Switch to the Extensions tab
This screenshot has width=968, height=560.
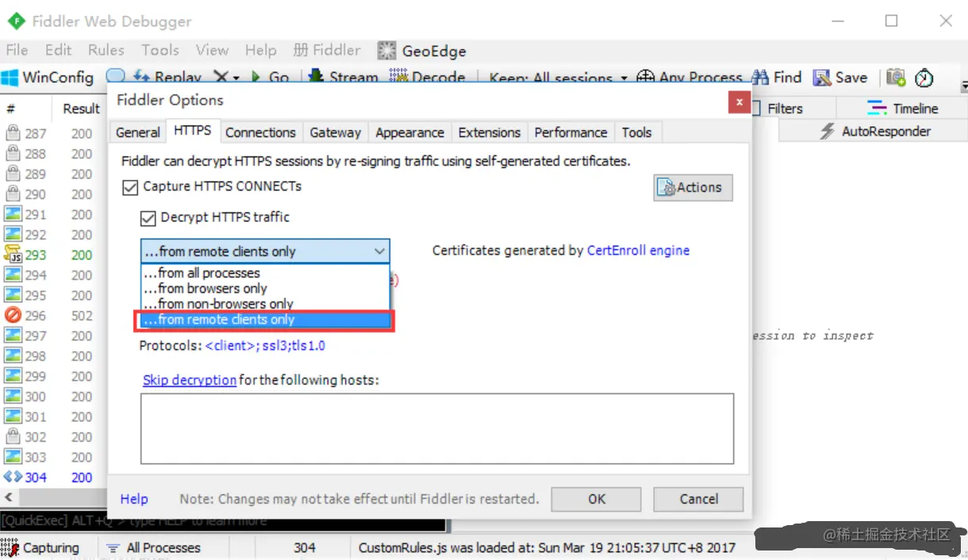click(490, 132)
